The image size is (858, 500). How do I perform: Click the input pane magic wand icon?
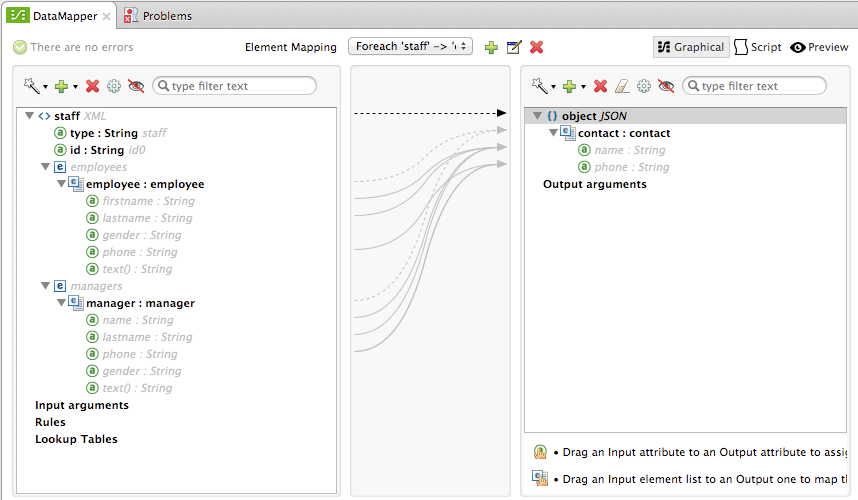36,86
